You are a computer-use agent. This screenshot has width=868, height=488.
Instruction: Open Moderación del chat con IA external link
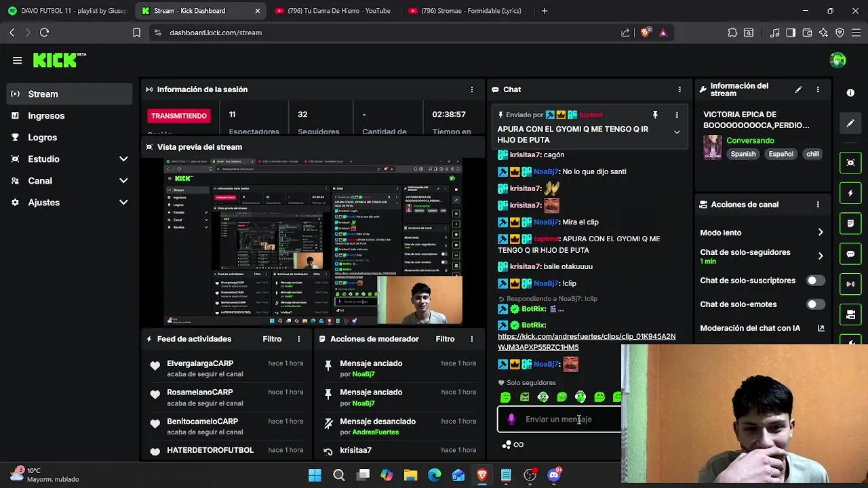(x=821, y=328)
